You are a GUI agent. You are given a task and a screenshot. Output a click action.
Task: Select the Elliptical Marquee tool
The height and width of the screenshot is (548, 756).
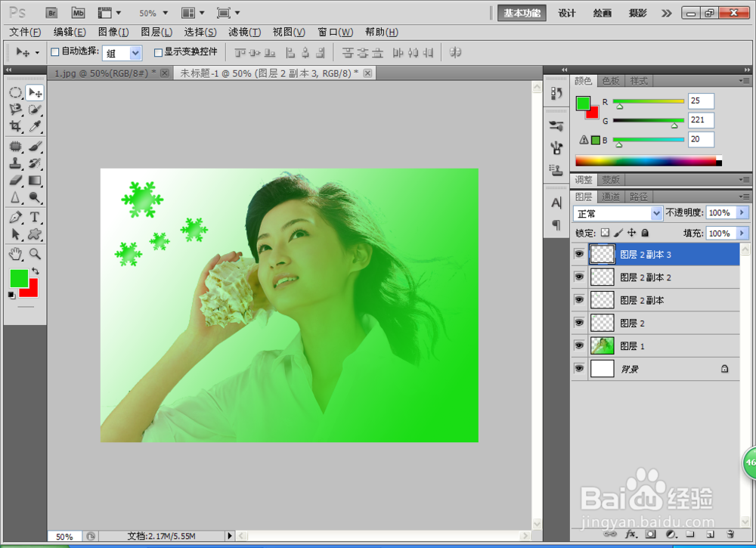pos(15,92)
